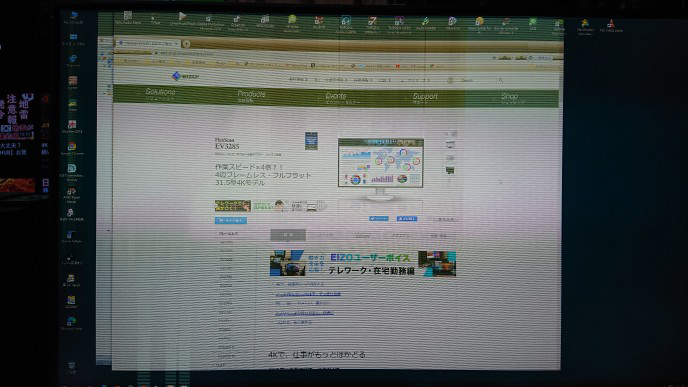Open the Recycle Bin desktop icon
The width and height of the screenshot is (688, 387).
(72, 367)
